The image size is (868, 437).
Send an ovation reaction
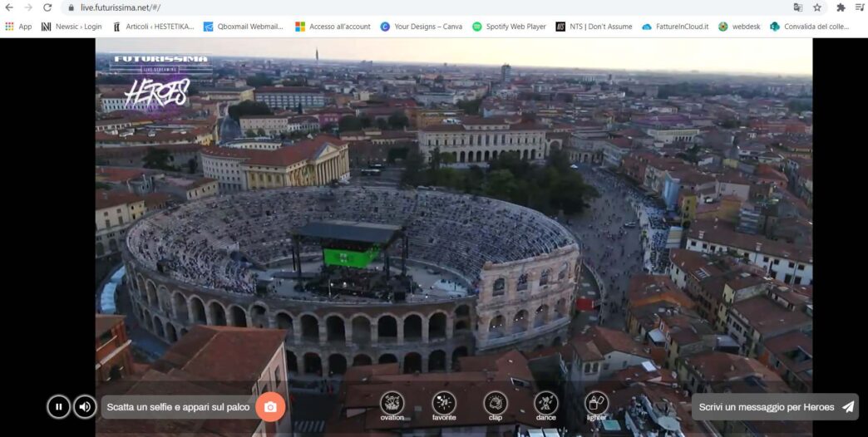[x=392, y=404]
